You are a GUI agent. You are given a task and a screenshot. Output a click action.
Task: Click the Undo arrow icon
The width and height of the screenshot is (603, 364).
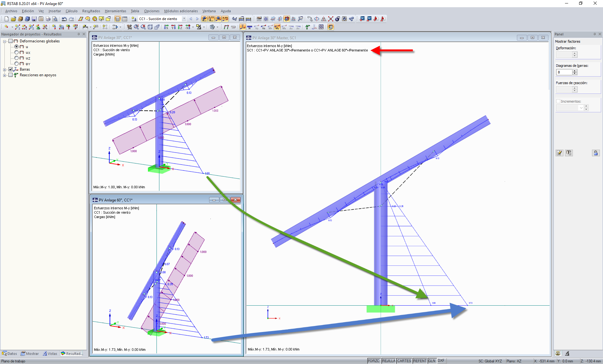pos(64,19)
